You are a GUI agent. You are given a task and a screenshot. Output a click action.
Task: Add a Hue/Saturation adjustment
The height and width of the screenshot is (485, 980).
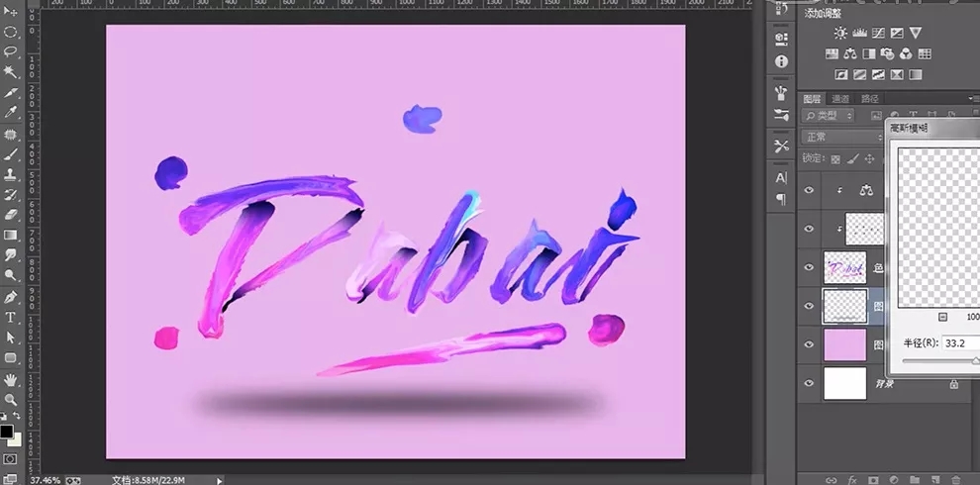(x=832, y=53)
